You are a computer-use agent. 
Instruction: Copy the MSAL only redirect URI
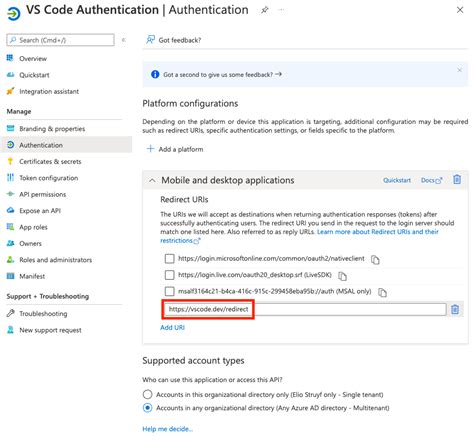(382, 292)
